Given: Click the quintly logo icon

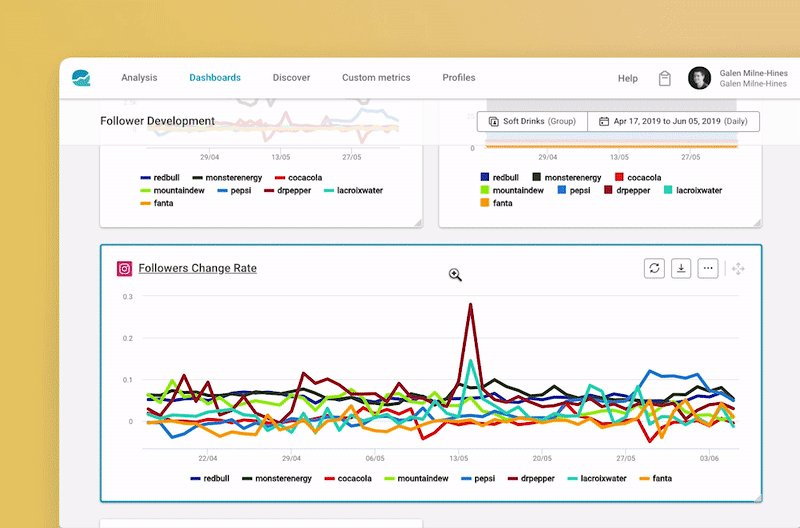Looking at the screenshot, I should (81, 78).
